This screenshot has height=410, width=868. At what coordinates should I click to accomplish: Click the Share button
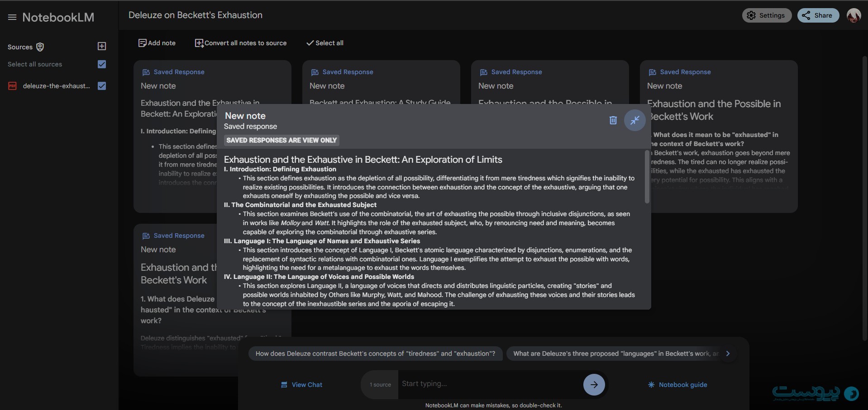click(x=818, y=15)
